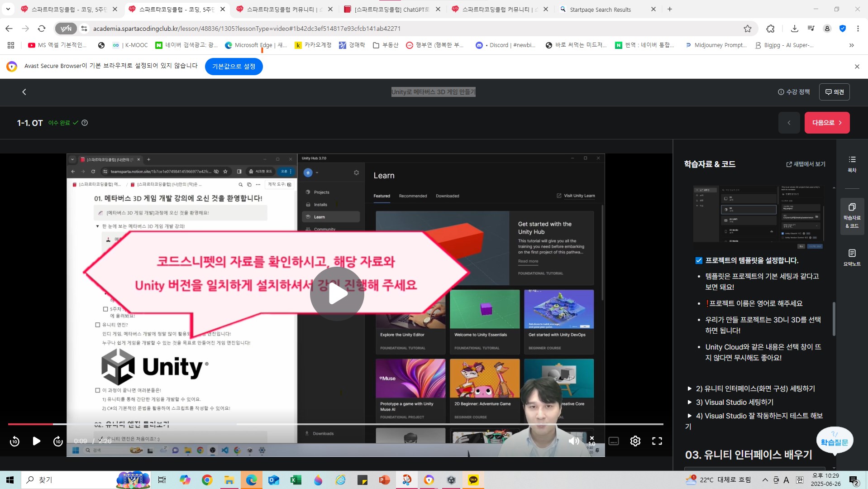Mute the video volume speaker icon
This screenshot has width=868, height=489.
(573, 441)
